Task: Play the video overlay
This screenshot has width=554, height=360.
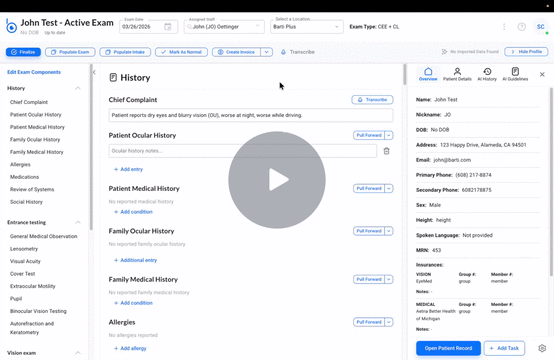Action: pyautogui.click(x=277, y=180)
